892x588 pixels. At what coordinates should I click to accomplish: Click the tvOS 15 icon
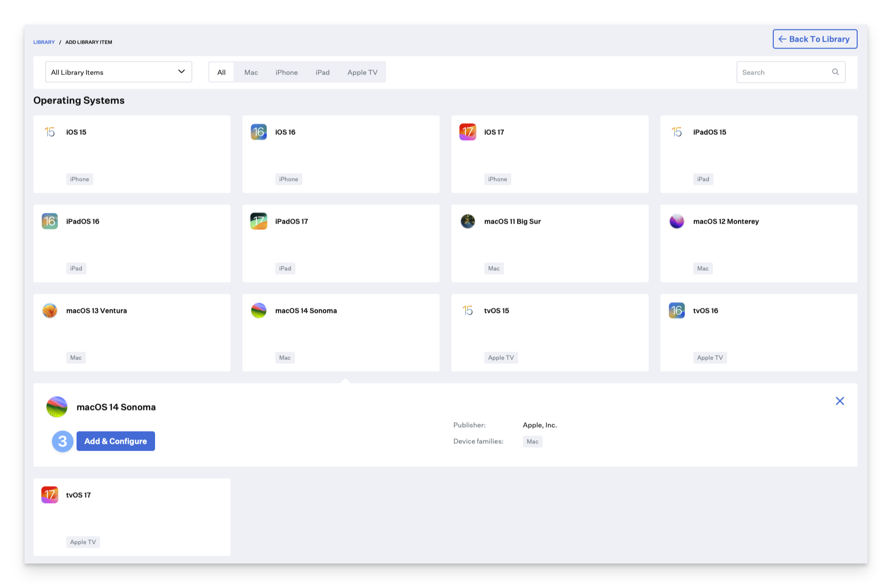click(x=468, y=310)
